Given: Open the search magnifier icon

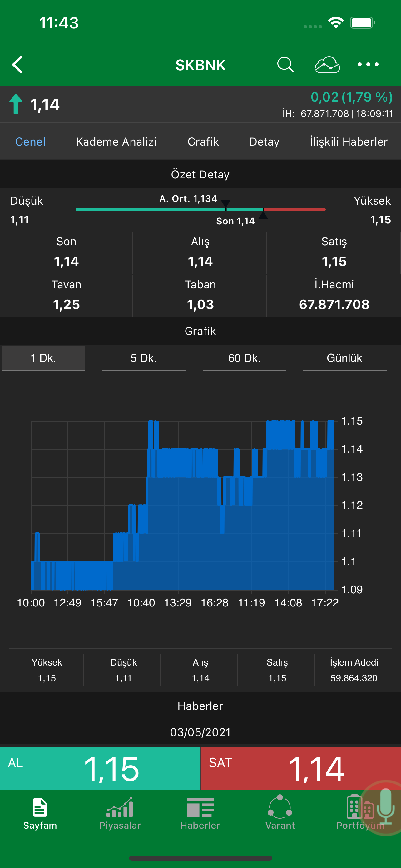Looking at the screenshot, I should coord(285,64).
